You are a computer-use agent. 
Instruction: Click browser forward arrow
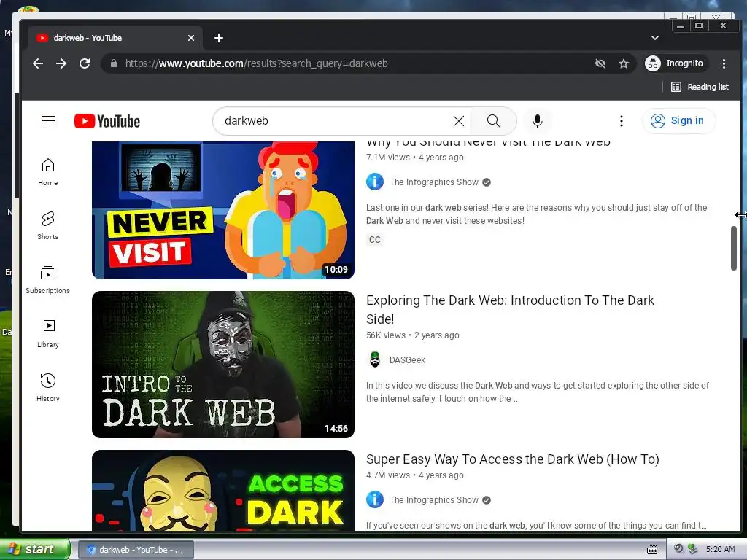[61, 63]
